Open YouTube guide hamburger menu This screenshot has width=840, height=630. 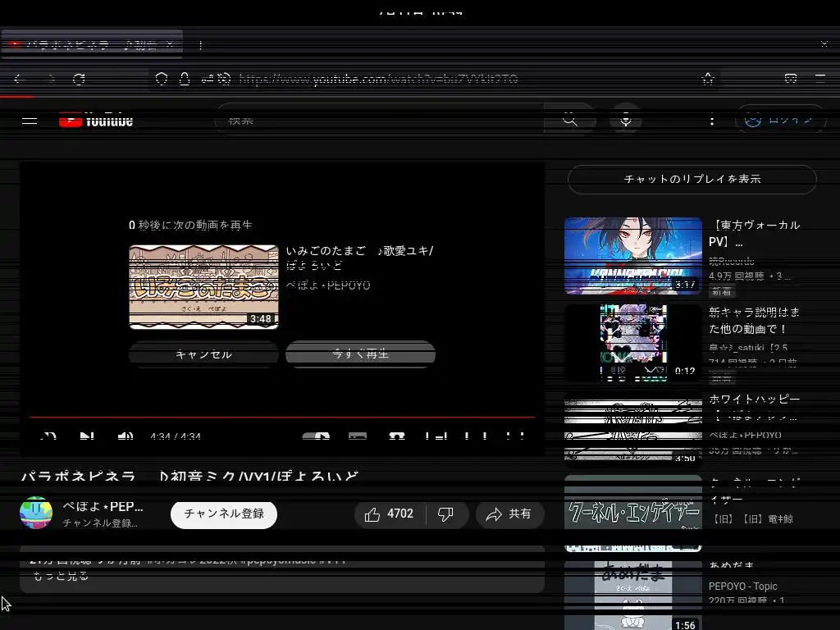[30, 121]
